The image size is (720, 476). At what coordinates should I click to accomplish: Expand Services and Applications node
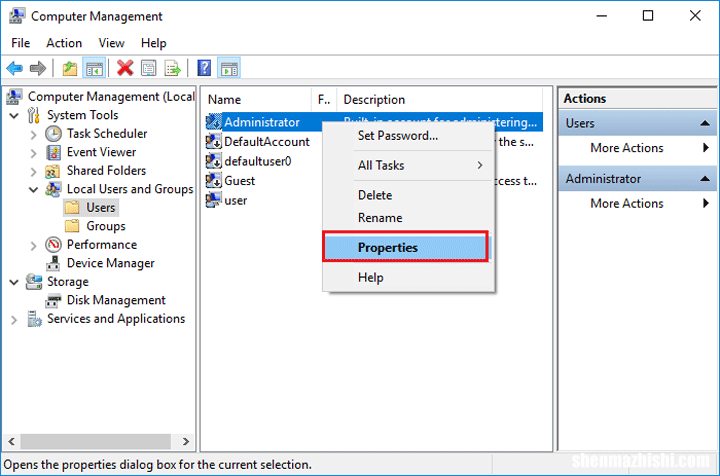[15, 320]
